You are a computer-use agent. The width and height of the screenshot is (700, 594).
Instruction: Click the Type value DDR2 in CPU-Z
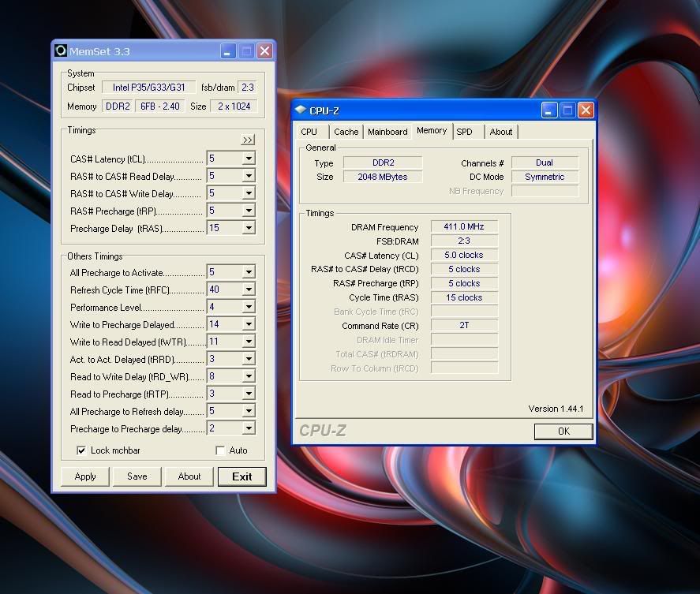383,163
